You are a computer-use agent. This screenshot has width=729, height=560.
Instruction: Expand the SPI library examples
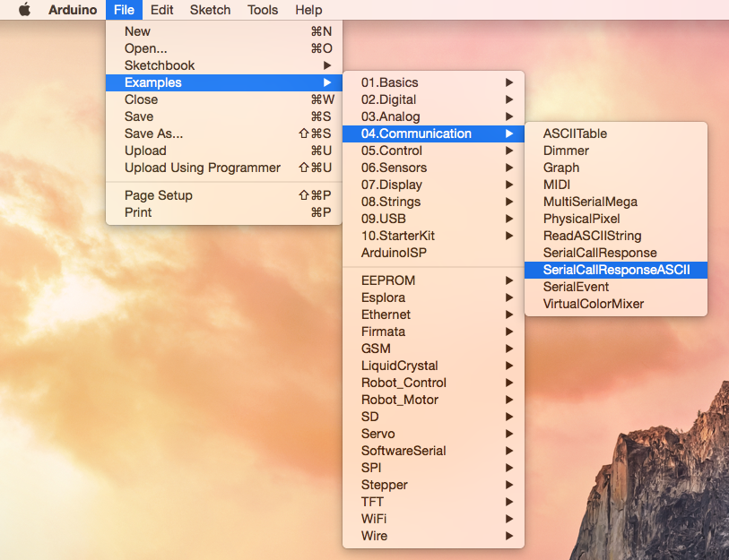(433, 468)
